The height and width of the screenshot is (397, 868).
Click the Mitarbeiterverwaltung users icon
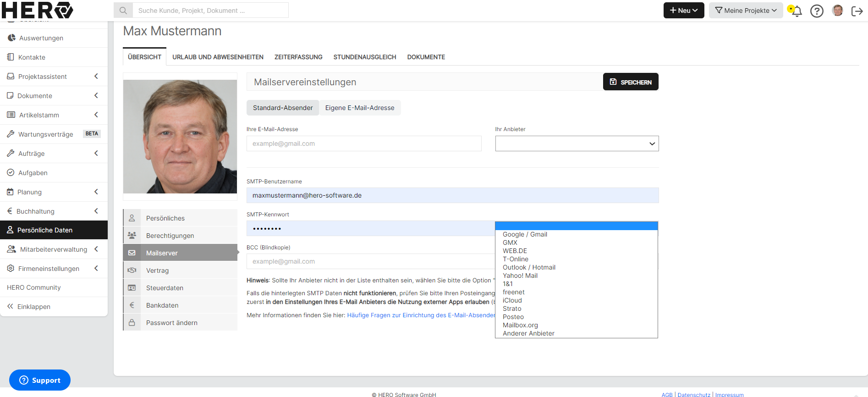[11, 249]
